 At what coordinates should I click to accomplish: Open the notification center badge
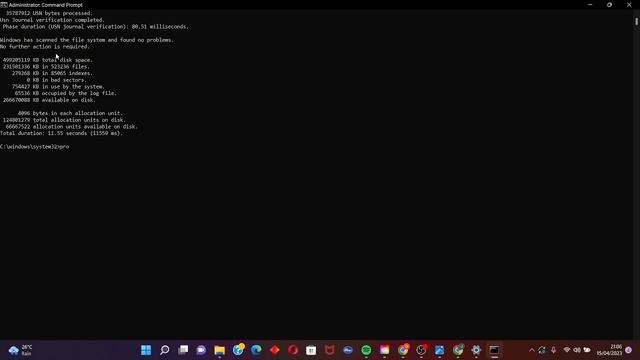(629, 350)
